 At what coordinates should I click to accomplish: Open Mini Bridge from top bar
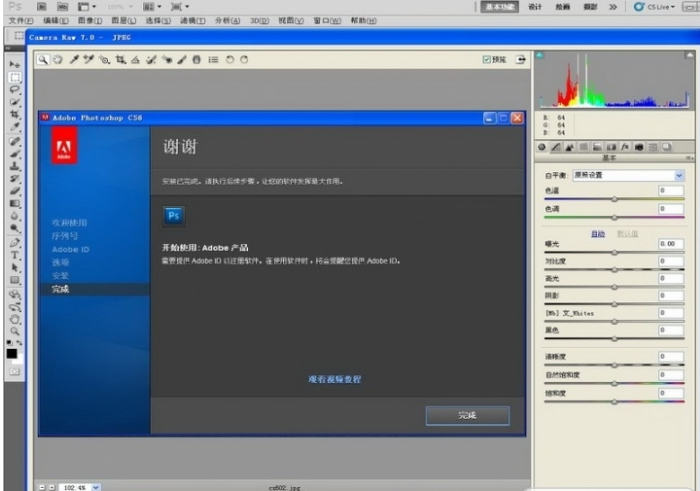click(x=62, y=7)
